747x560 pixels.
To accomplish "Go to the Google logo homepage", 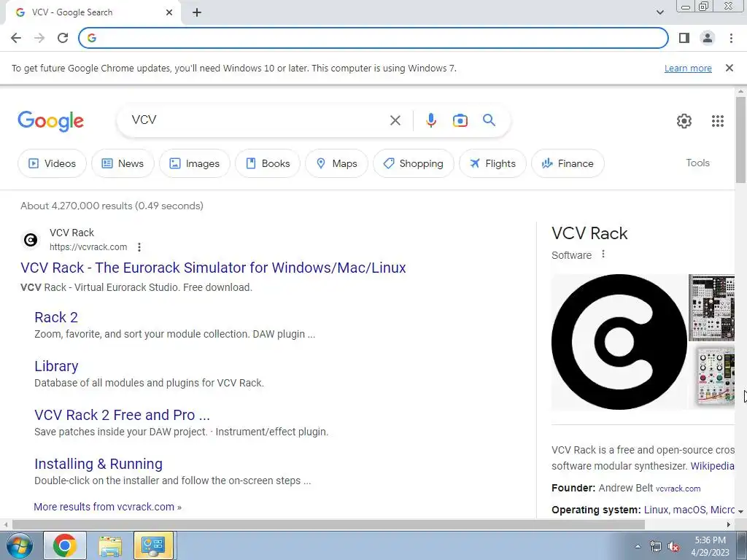I will (x=50, y=121).
